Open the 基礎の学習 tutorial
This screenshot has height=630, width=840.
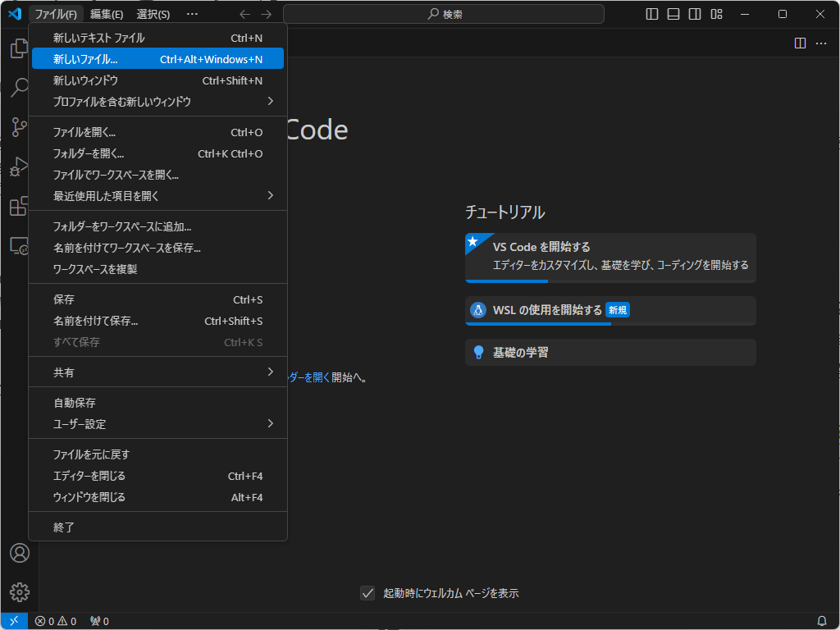point(610,353)
